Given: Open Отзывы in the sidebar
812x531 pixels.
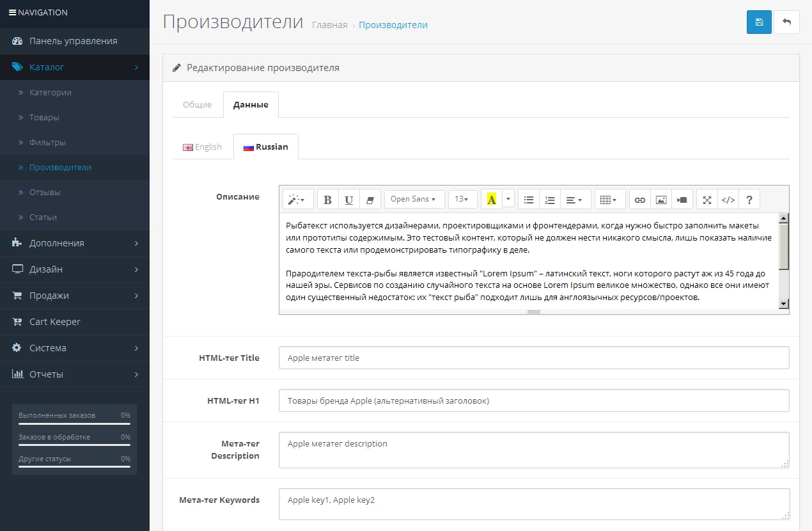Looking at the screenshot, I should pyautogui.click(x=75, y=193).
